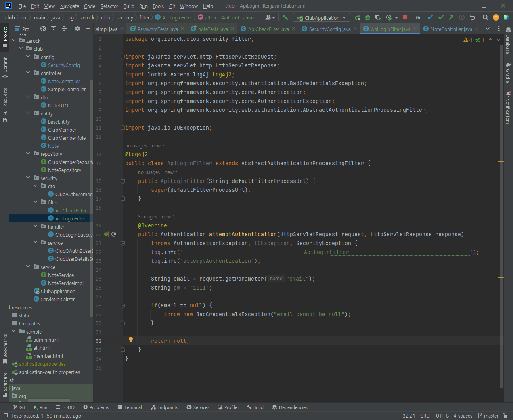The height and width of the screenshot is (420, 513).
Task: Close the ApiLoginFilter.java tab
Action: click(415, 29)
